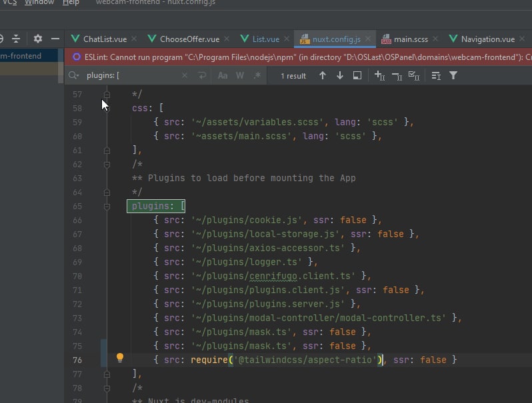This screenshot has width=532, height=403.
Task: Click line number 76 in gutter
Action: click(x=77, y=360)
